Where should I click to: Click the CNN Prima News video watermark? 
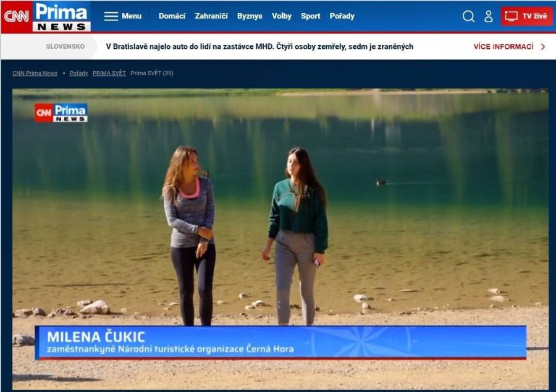[x=61, y=113]
